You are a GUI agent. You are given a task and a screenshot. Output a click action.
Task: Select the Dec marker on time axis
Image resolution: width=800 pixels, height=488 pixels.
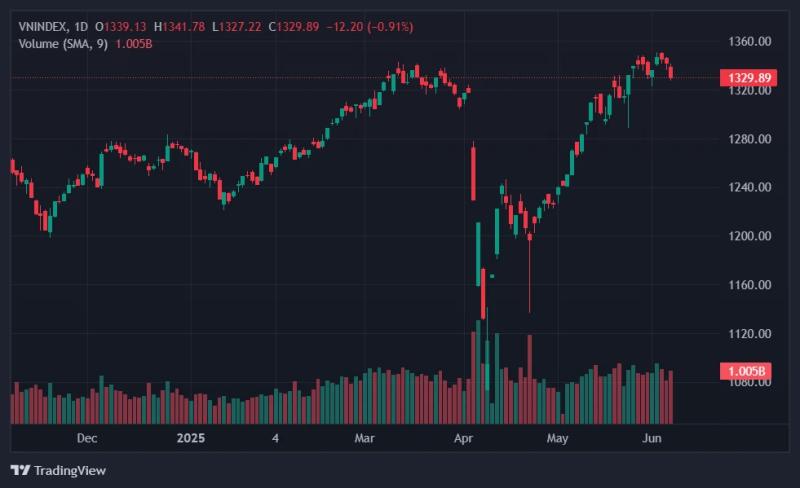pyautogui.click(x=87, y=438)
